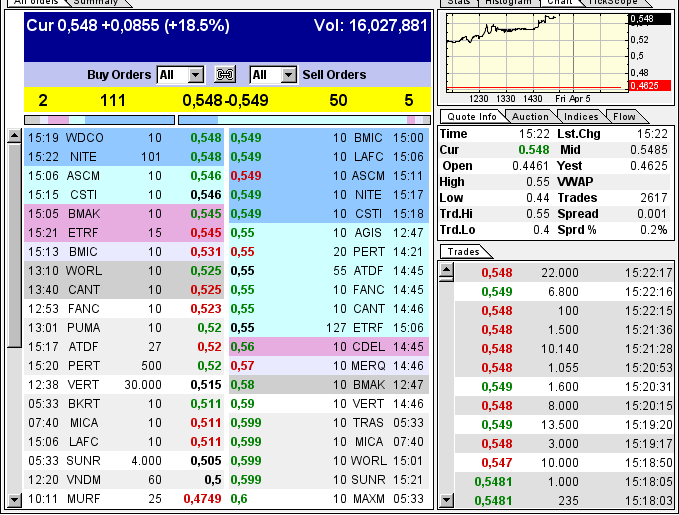Screen dimensions: 679x515
Task: Click the link icon between order filters
Action: point(225,74)
